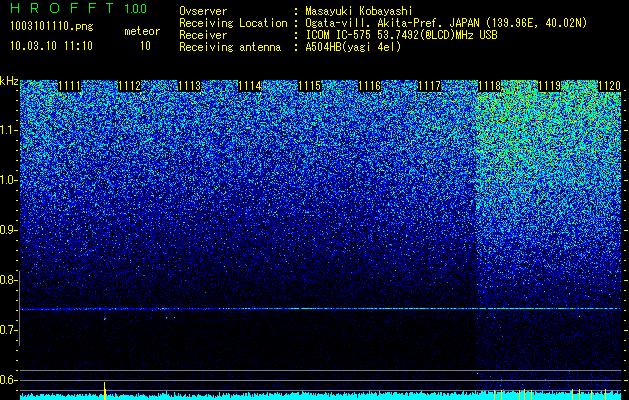The height and width of the screenshot is (400, 629).
Task: Click the 1113 time marker
Action: tap(189, 86)
